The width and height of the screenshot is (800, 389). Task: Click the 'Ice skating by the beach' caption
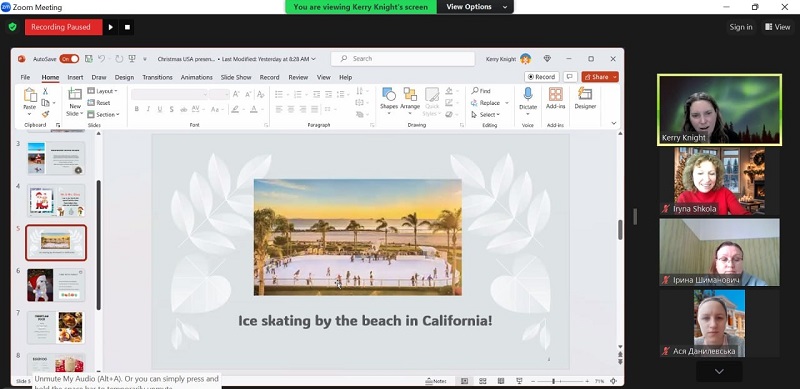[365, 321]
